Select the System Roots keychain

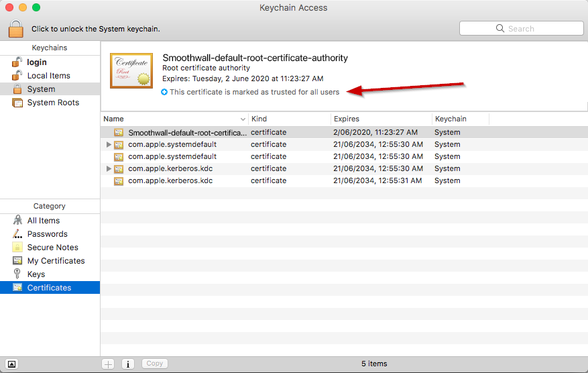point(53,103)
